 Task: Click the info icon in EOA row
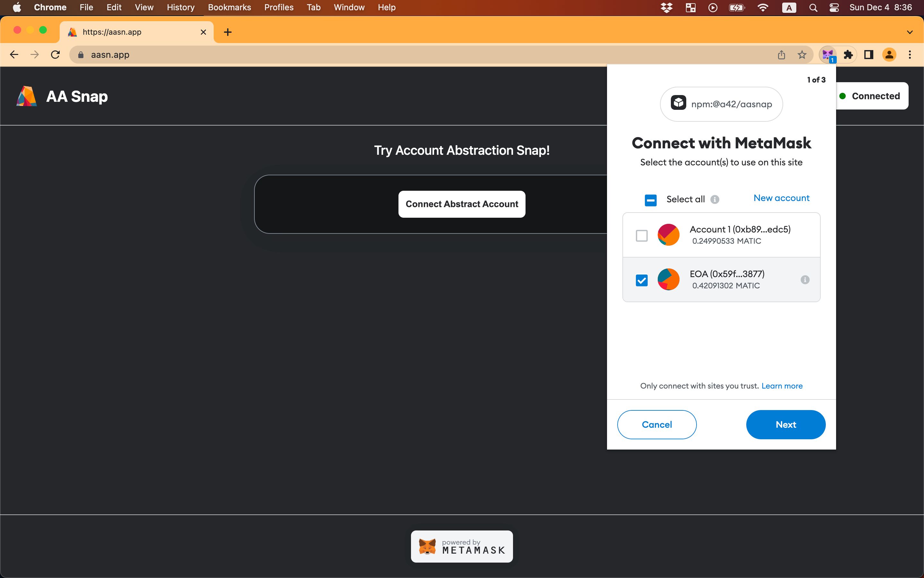[805, 280]
